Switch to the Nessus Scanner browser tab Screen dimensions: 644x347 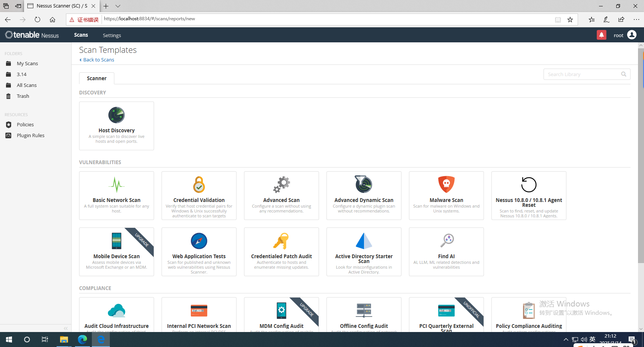point(62,6)
